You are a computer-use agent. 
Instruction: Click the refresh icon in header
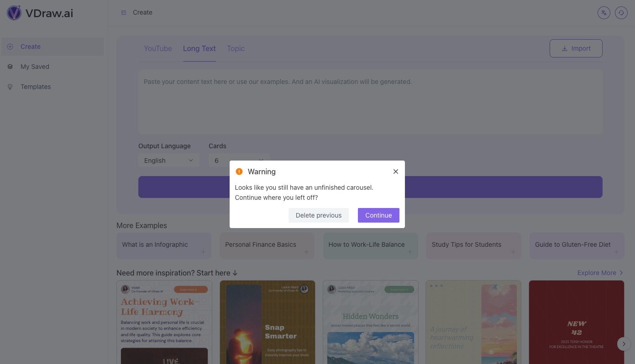pos(621,13)
